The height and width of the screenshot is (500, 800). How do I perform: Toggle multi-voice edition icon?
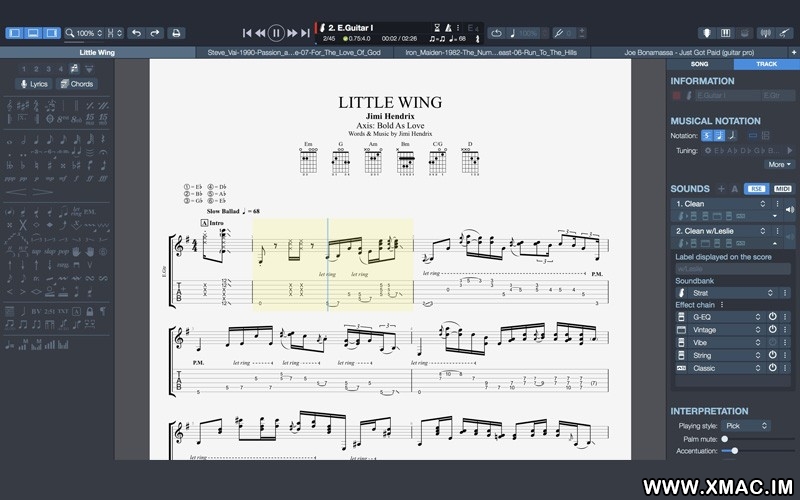(x=74, y=69)
